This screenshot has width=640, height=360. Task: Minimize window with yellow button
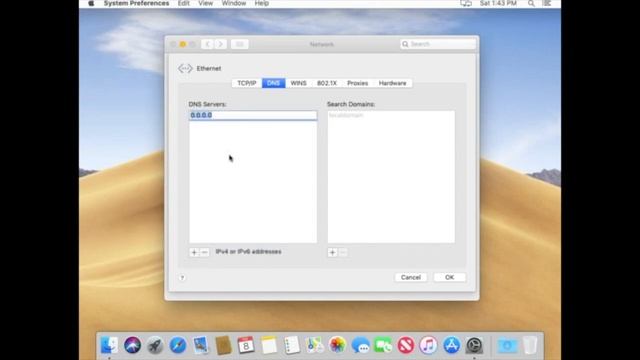[x=182, y=44]
